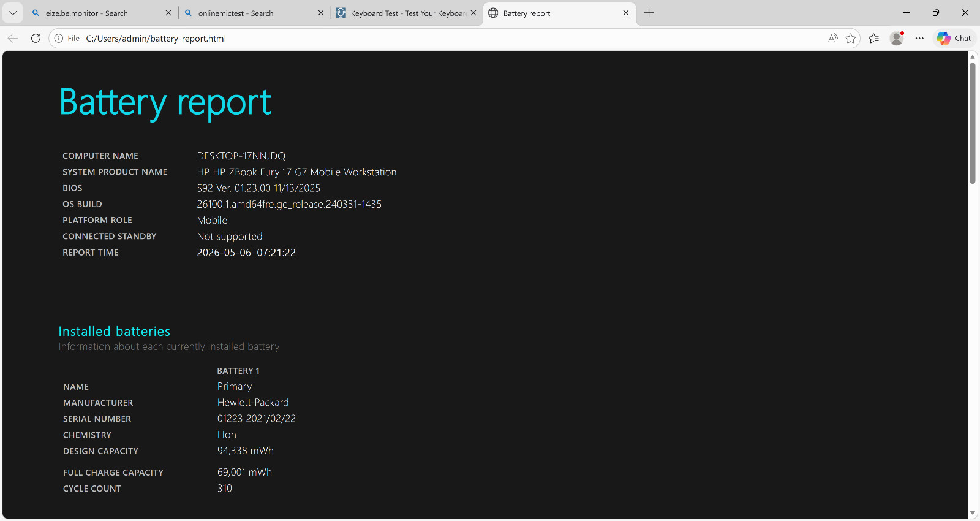980x521 pixels.
Task: Restore down the browser window
Action: [x=936, y=13]
